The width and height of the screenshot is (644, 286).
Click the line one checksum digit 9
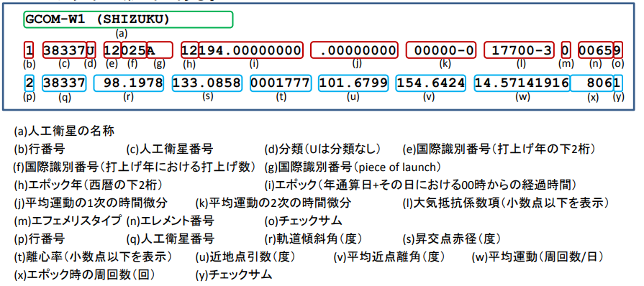point(617,50)
